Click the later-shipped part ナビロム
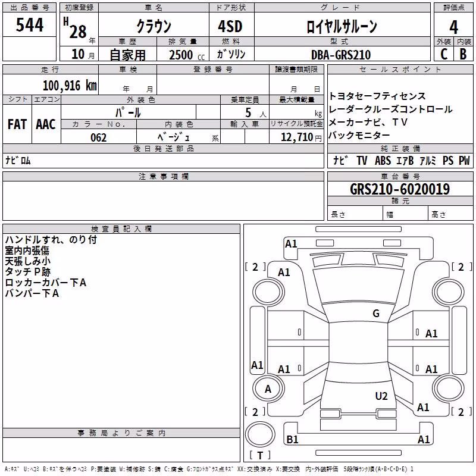Viewport: 476px width, 476px height. click(x=18, y=160)
